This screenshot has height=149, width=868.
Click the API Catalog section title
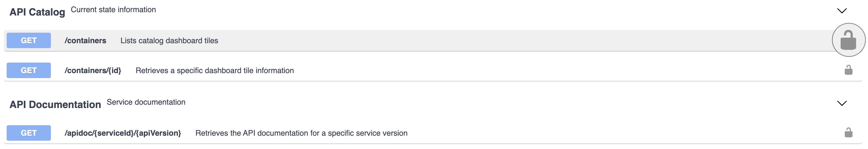37,12
